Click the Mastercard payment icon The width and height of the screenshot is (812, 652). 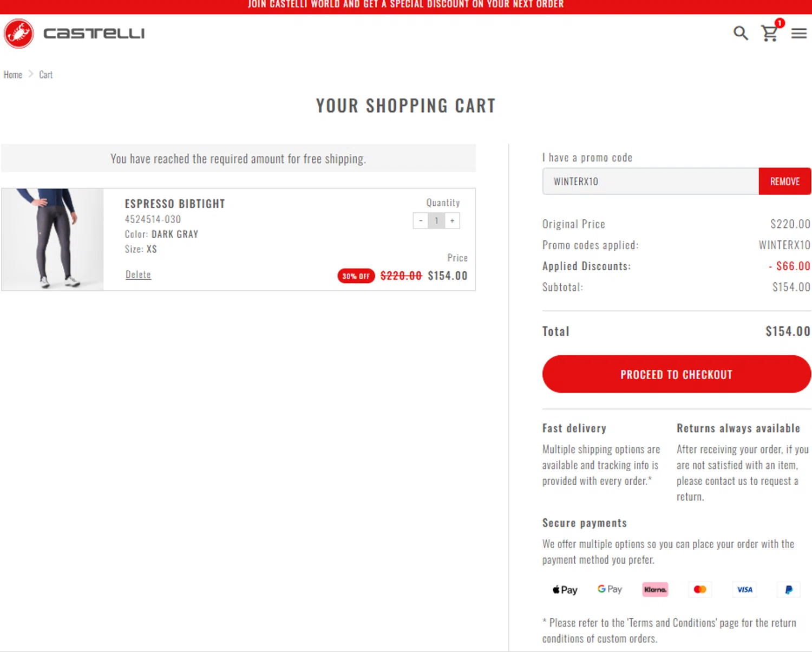(700, 590)
